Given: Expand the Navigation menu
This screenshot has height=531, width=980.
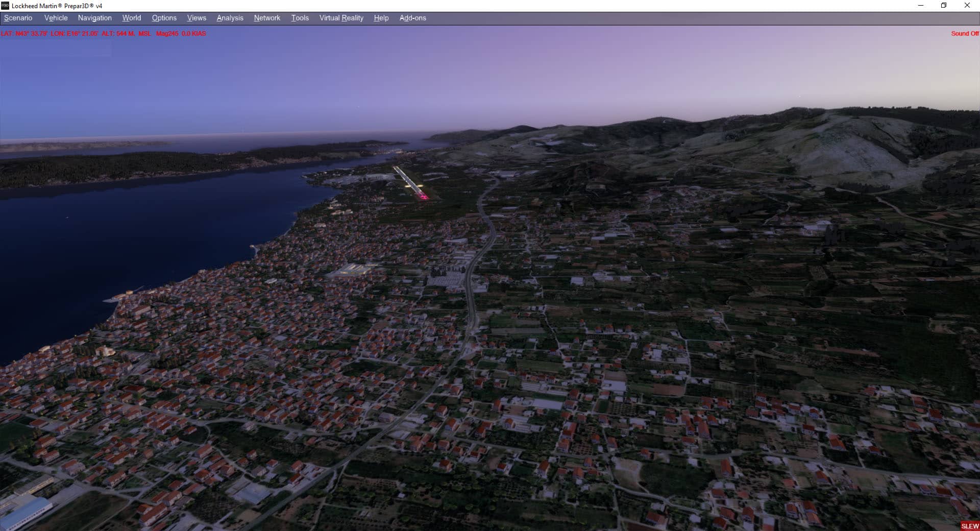Looking at the screenshot, I should (x=94, y=18).
